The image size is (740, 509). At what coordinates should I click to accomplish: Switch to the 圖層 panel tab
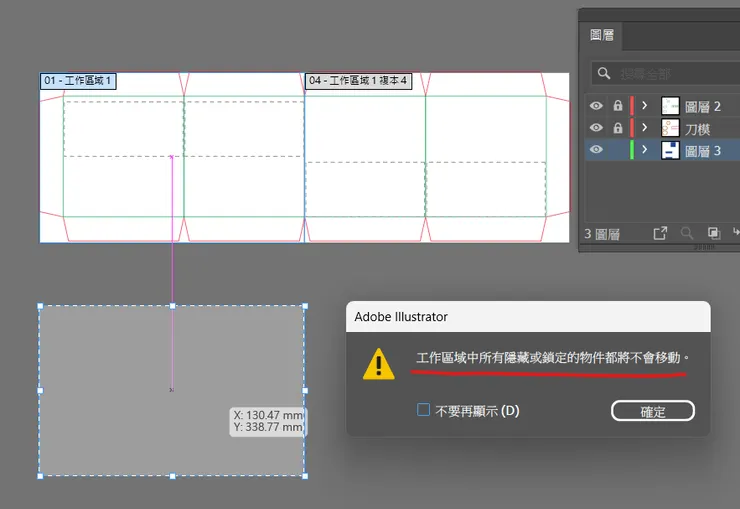coord(602,35)
